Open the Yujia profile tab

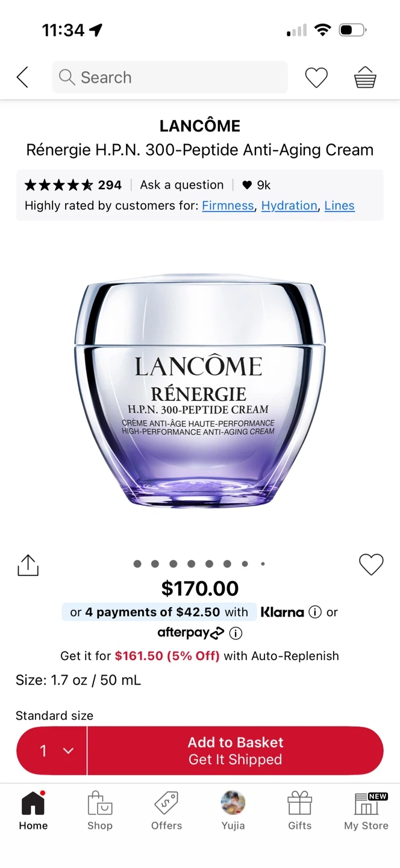point(233,811)
